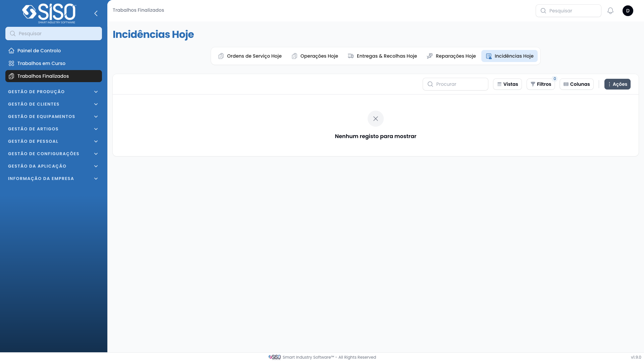Open the Filtros filter panel
644x362 pixels.
tap(540, 84)
